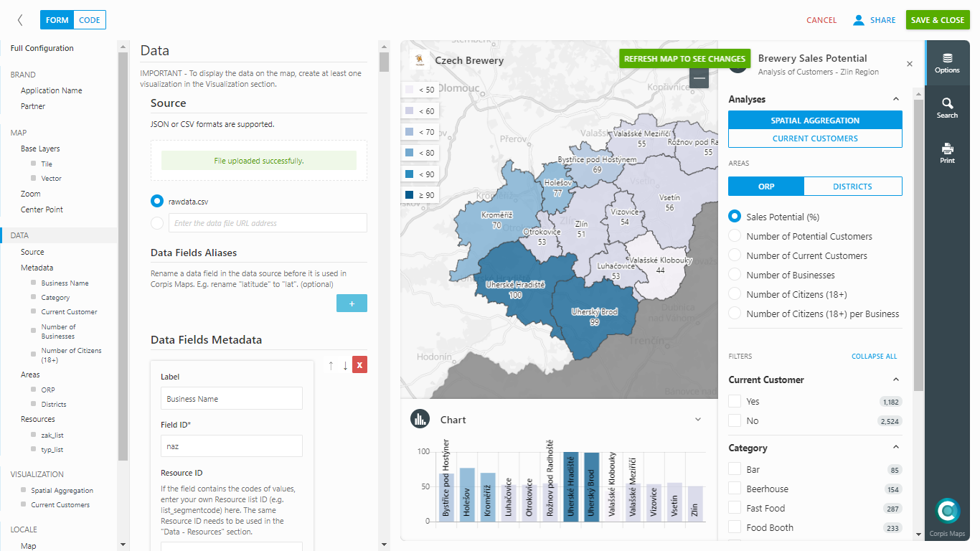Select the data file URL radio option
The width and height of the screenshot is (980, 551).
(x=157, y=223)
